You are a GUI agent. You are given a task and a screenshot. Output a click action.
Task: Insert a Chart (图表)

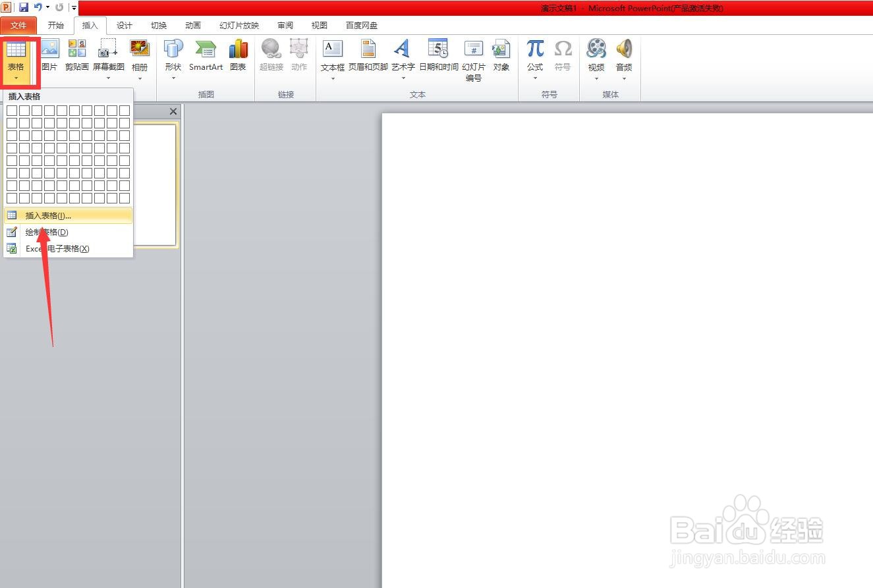click(238, 56)
